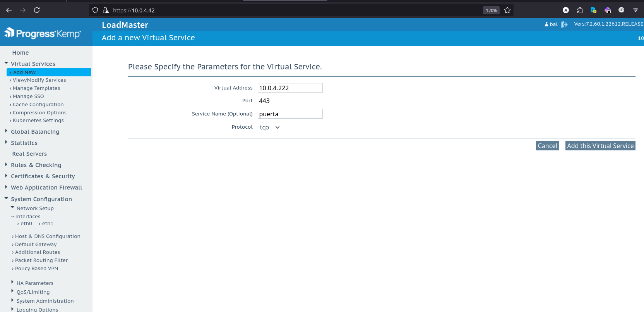Click into the Virtual Address field
The height and width of the screenshot is (312, 644).
289,88
